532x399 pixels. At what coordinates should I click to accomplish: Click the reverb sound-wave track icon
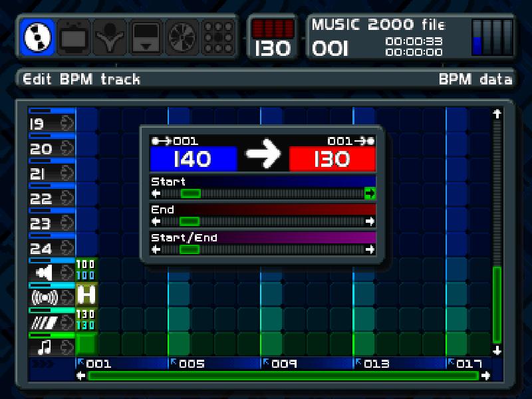(45, 297)
